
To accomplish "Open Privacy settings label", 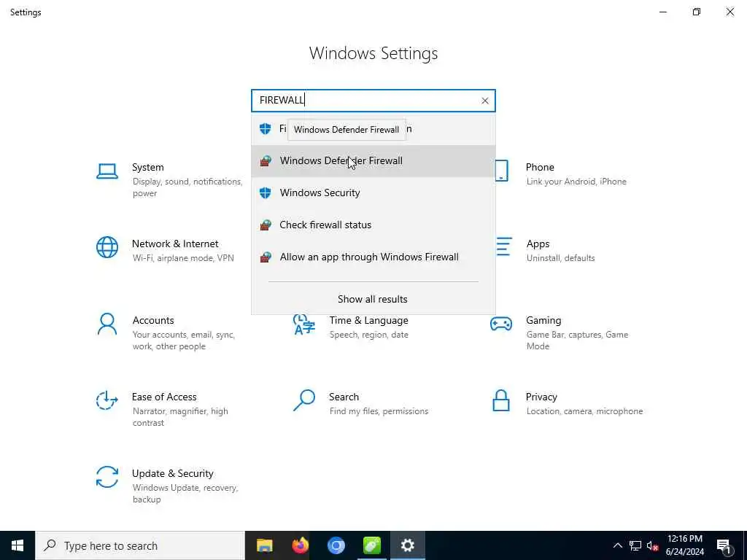I will [x=541, y=397].
